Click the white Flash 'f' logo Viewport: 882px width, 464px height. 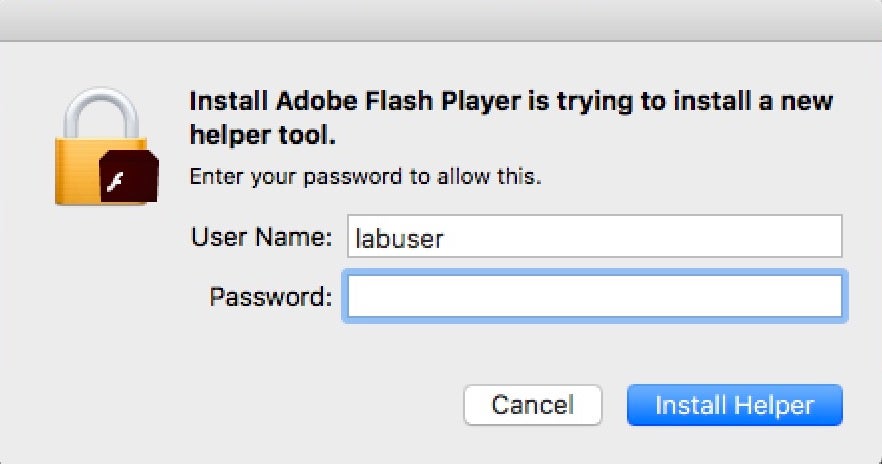119,184
